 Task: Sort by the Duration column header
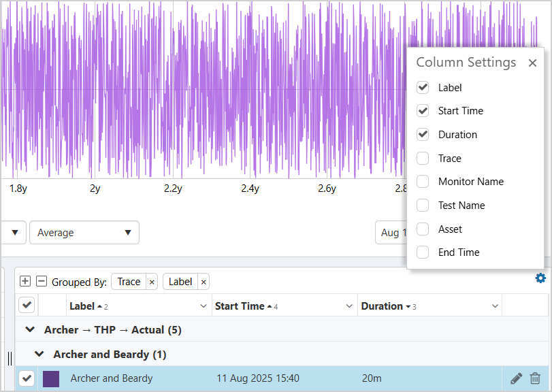[x=382, y=306]
